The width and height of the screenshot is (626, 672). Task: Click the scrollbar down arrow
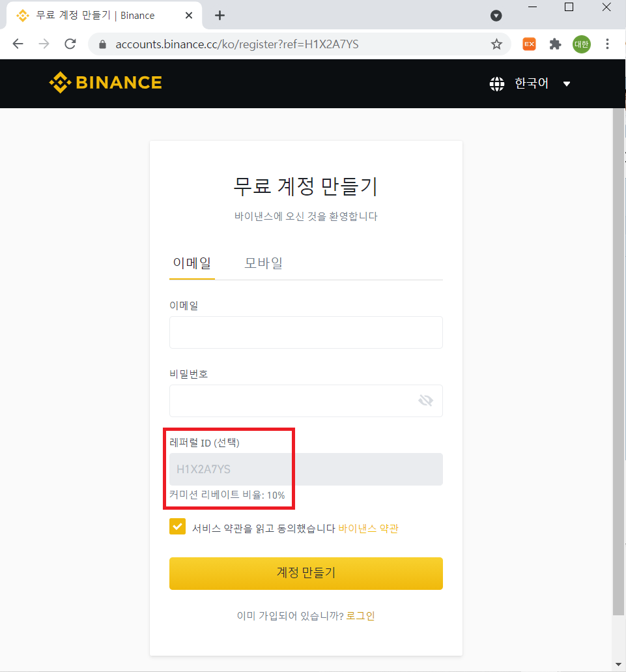tap(619, 664)
